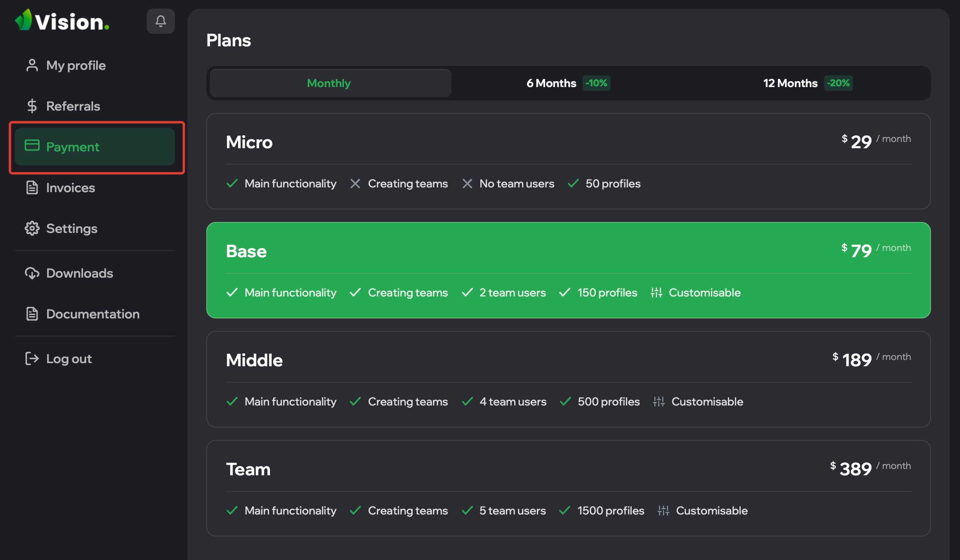This screenshot has height=560, width=960.
Task: Click the Vision leaf logo
Action: pyautogui.click(x=23, y=20)
